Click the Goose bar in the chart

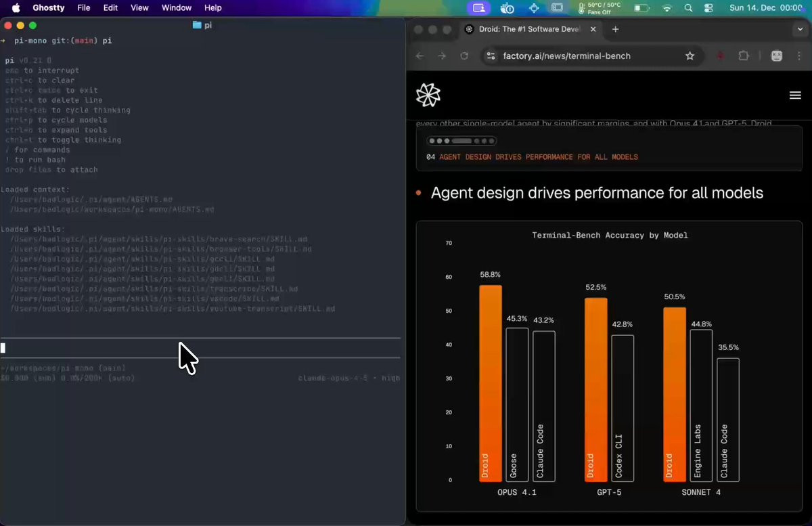[x=517, y=405]
